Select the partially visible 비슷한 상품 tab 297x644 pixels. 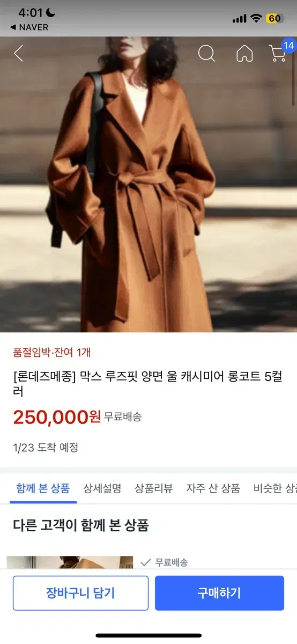275,488
